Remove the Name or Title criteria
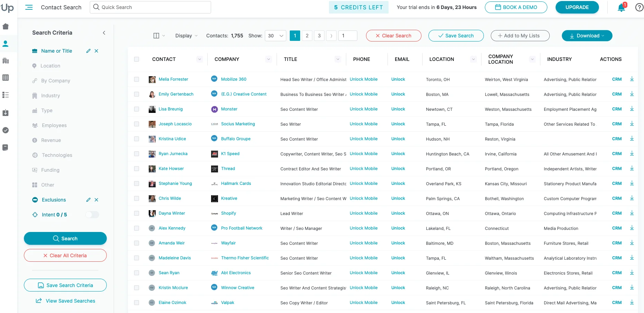Screen dimensions: 644x313 96,51
